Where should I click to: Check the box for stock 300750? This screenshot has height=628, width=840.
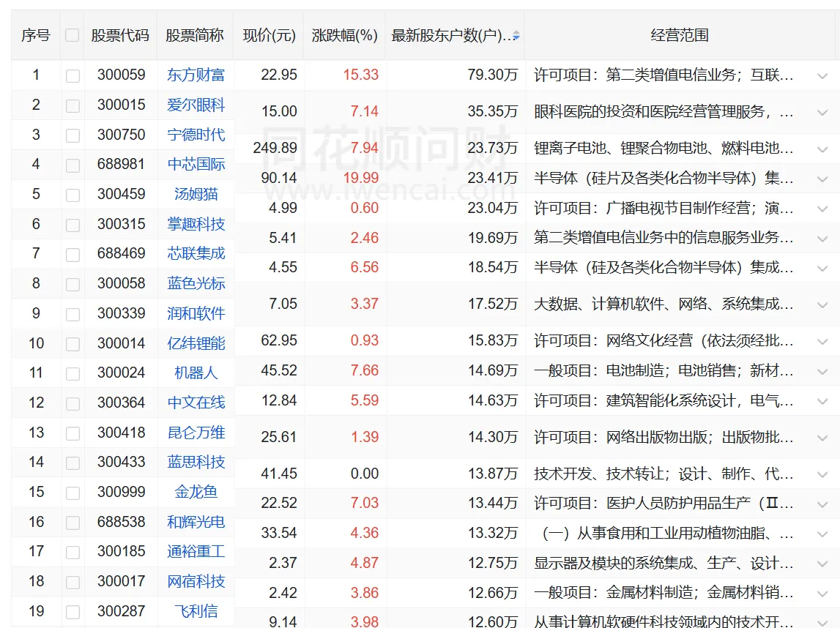[73, 135]
